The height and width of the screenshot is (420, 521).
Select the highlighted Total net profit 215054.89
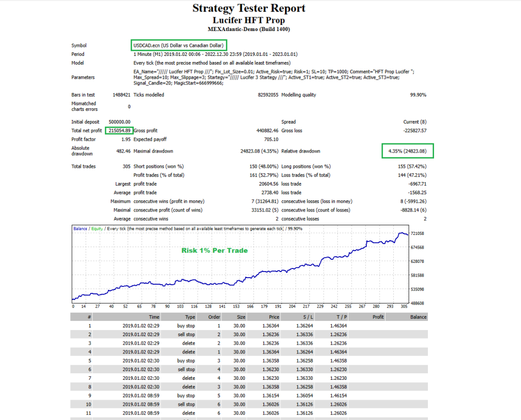119,131
